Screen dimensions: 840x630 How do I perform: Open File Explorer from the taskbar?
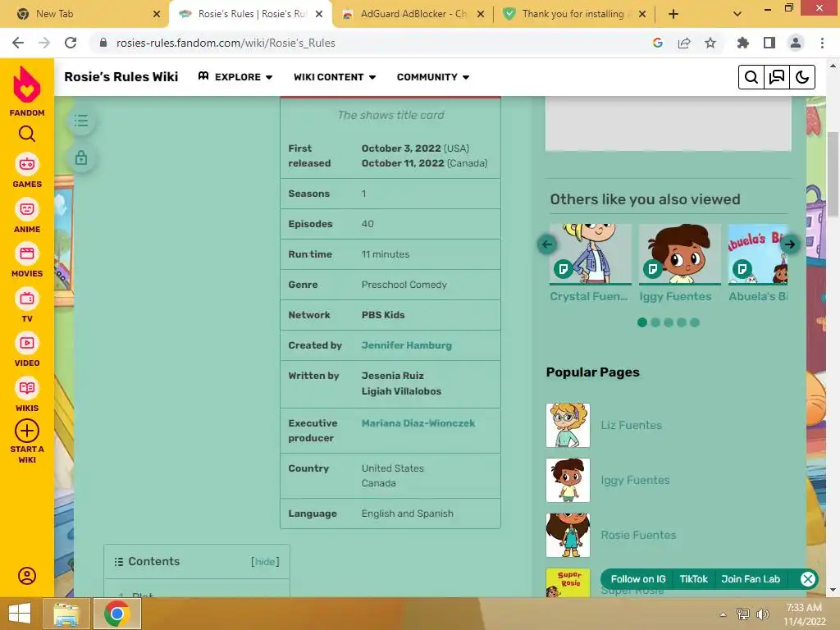click(66, 614)
